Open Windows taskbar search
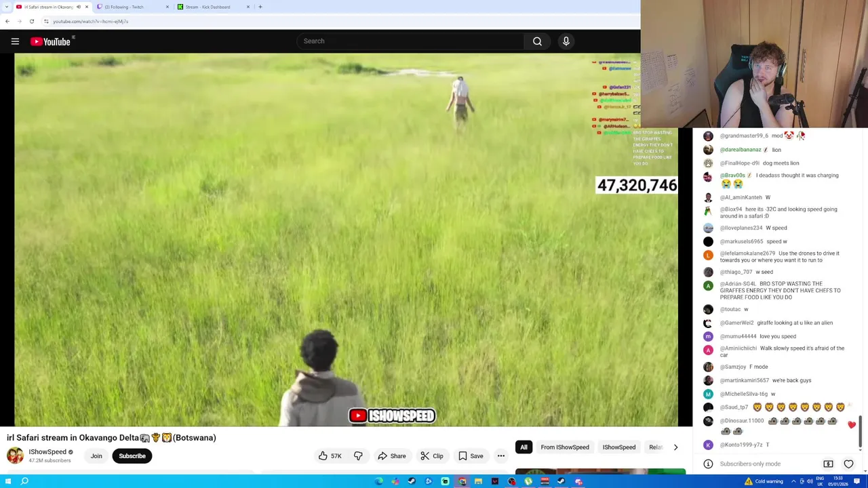 (24, 481)
